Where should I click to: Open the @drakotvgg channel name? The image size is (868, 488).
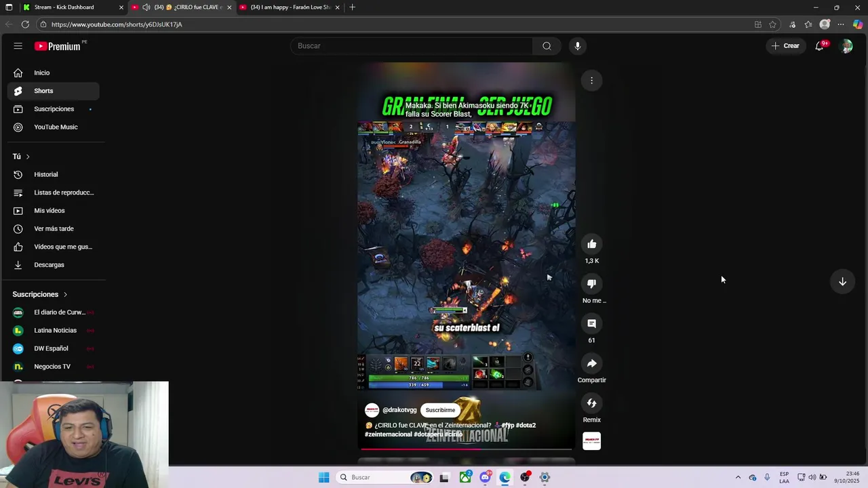point(399,410)
